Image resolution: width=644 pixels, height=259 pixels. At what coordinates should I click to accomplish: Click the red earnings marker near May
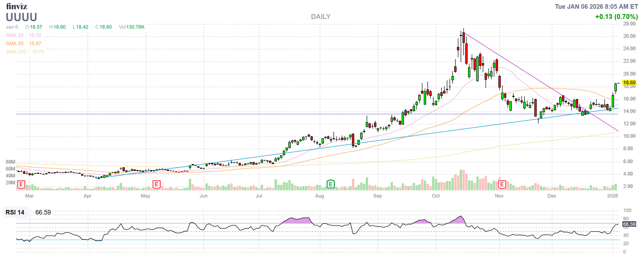pyautogui.click(x=156, y=185)
